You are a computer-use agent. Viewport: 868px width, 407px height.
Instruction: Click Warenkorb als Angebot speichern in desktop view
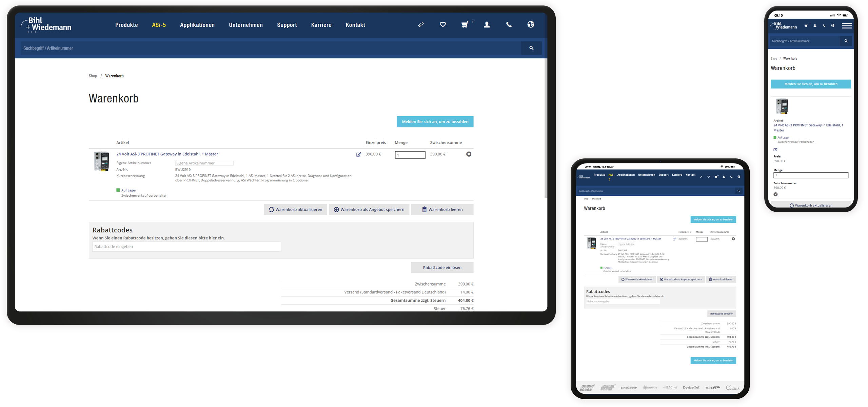(x=369, y=210)
